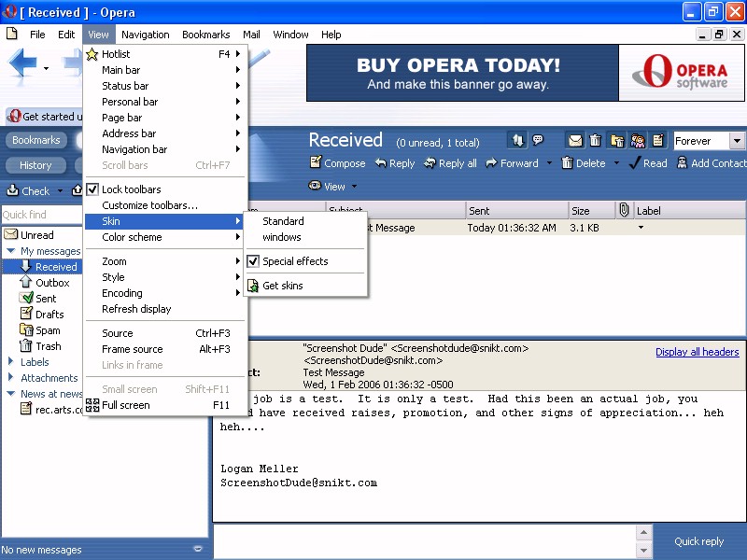Select the Standard skin
The height and width of the screenshot is (560, 747).
tap(283, 221)
